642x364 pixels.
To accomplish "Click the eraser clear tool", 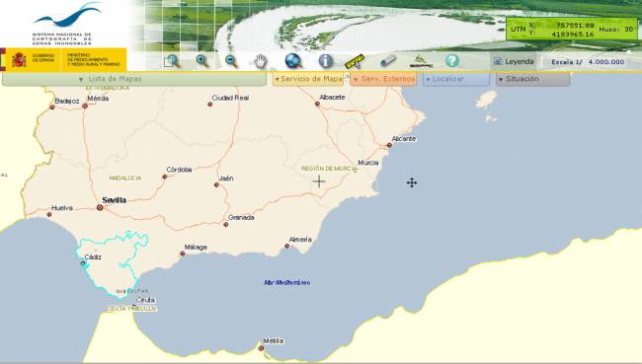I will click(388, 61).
